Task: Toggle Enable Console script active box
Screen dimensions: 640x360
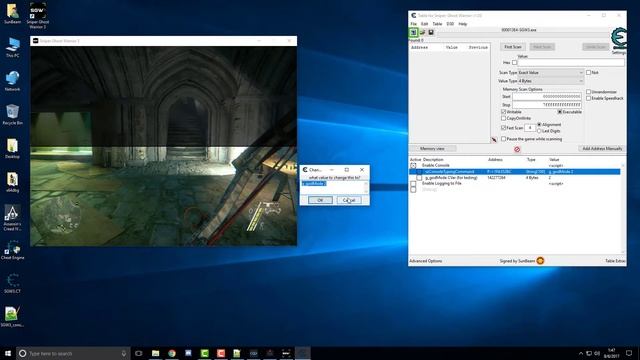Action: (413, 166)
